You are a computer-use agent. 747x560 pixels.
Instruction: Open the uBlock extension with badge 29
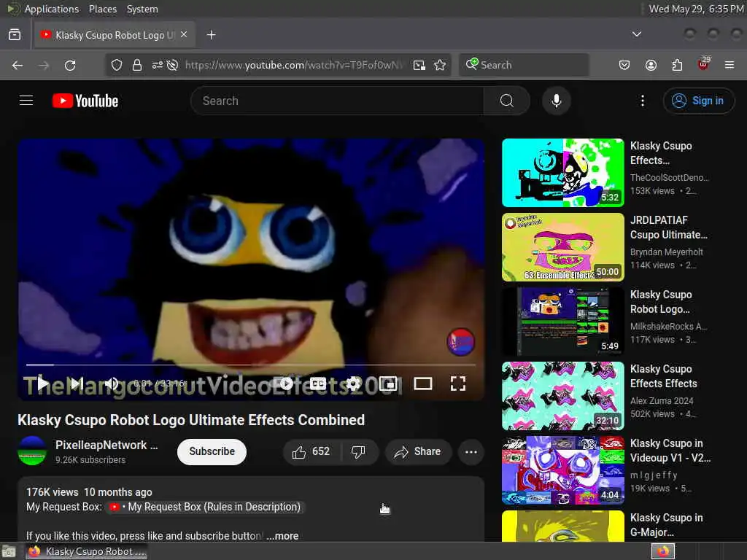pyautogui.click(x=703, y=64)
